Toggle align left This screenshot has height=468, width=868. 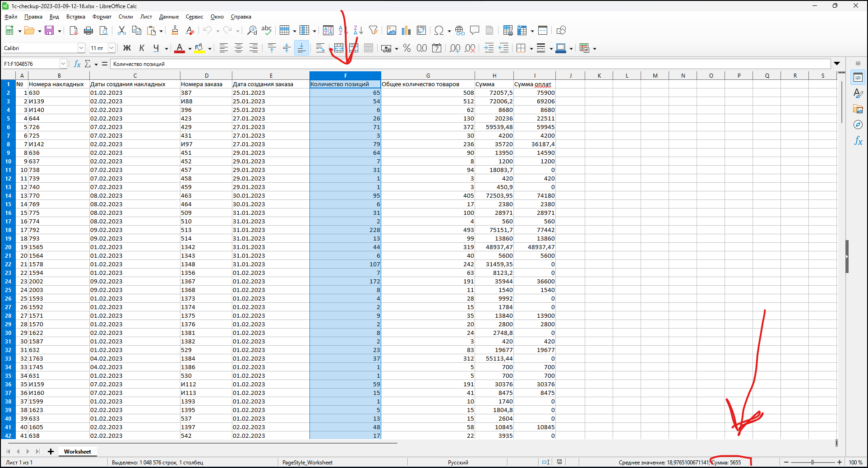tap(224, 48)
